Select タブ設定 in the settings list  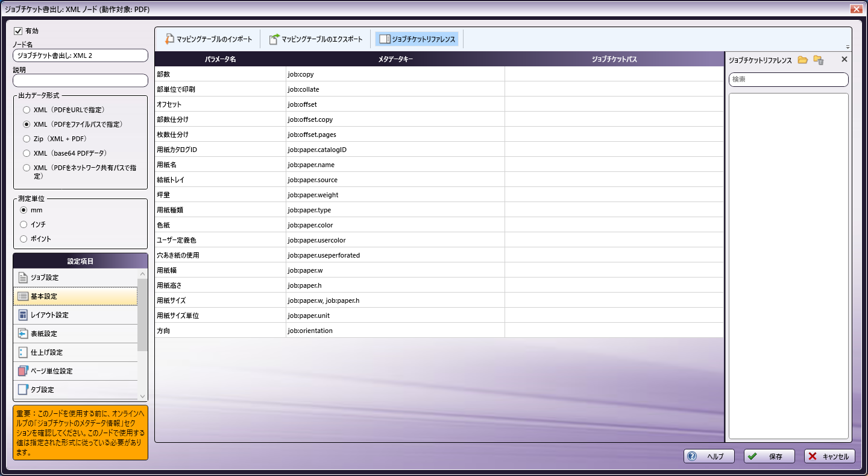tap(75, 390)
